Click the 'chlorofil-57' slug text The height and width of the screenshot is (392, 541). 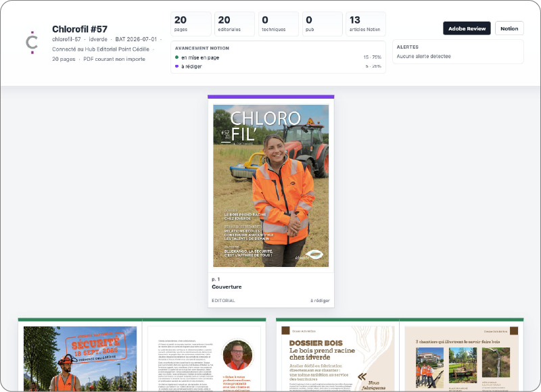(66, 39)
